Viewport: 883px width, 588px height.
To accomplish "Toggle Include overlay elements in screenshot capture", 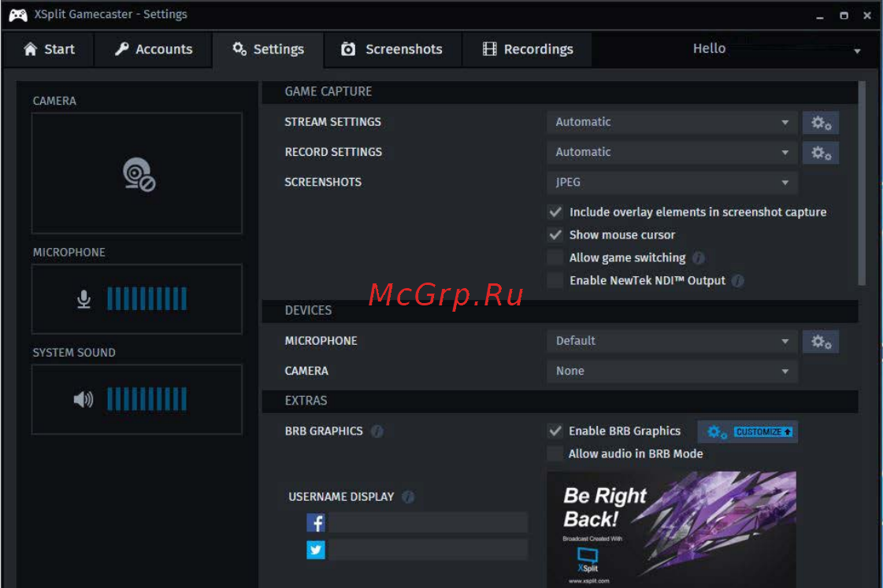I will (555, 212).
